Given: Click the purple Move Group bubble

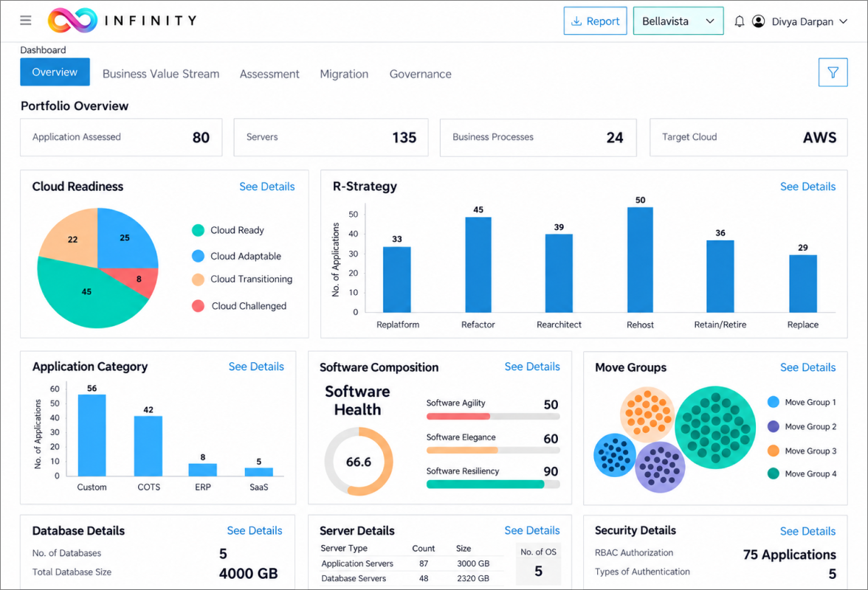Looking at the screenshot, I should coord(660,468).
